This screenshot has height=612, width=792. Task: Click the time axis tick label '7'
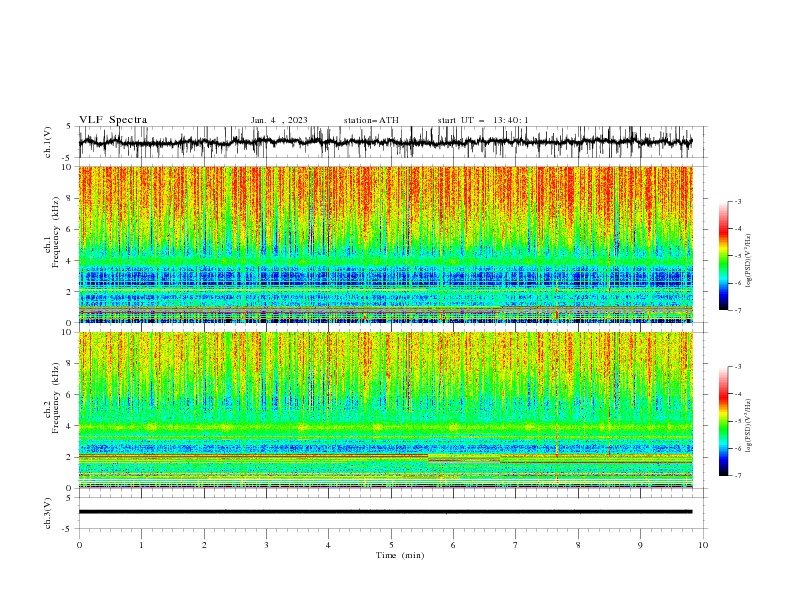tap(516, 545)
